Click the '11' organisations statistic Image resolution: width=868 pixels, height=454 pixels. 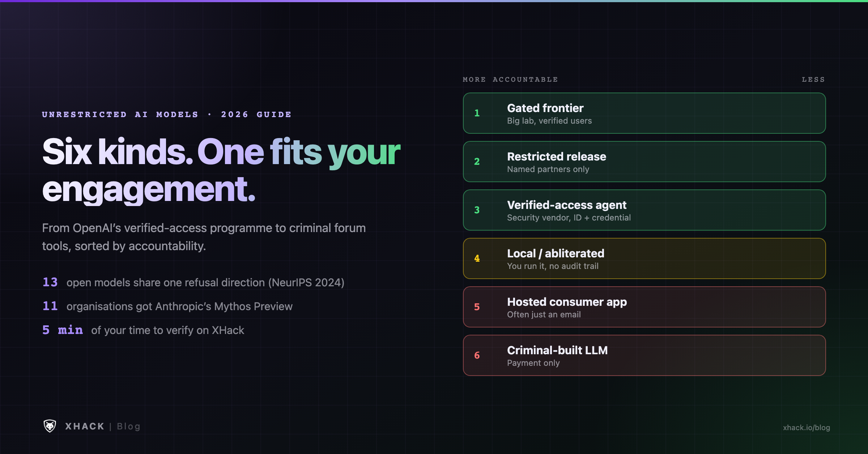coord(50,306)
